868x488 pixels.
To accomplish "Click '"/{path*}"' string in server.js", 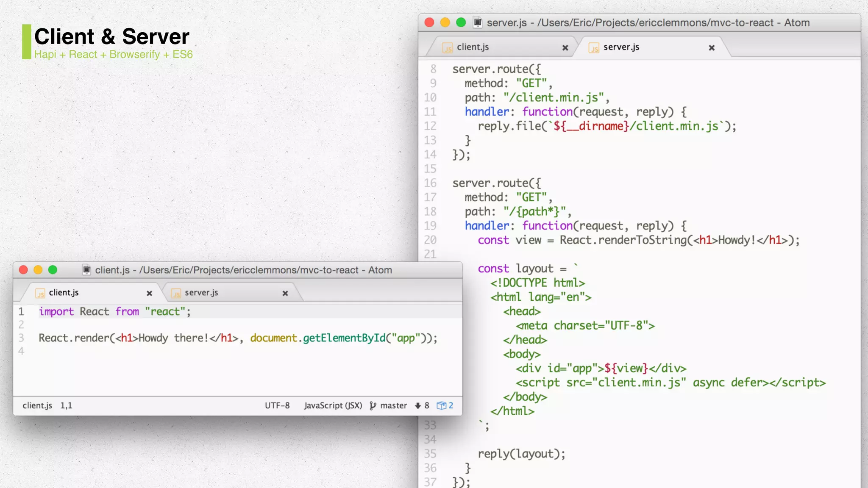I will (x=534, y=212).
